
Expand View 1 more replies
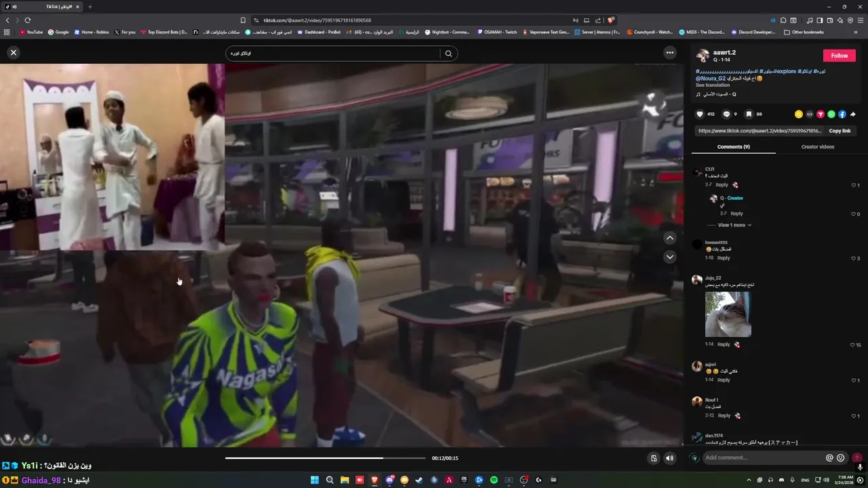click(734, 225)
